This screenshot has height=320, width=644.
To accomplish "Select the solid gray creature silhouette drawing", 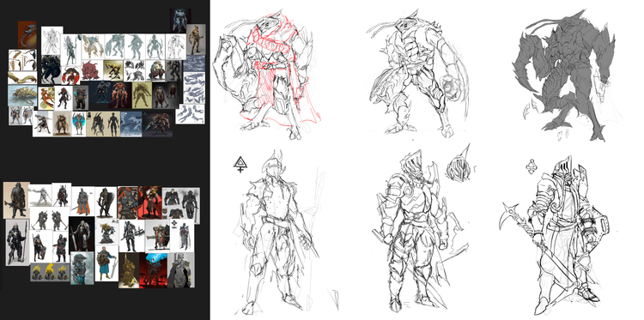I will point(563,75).
